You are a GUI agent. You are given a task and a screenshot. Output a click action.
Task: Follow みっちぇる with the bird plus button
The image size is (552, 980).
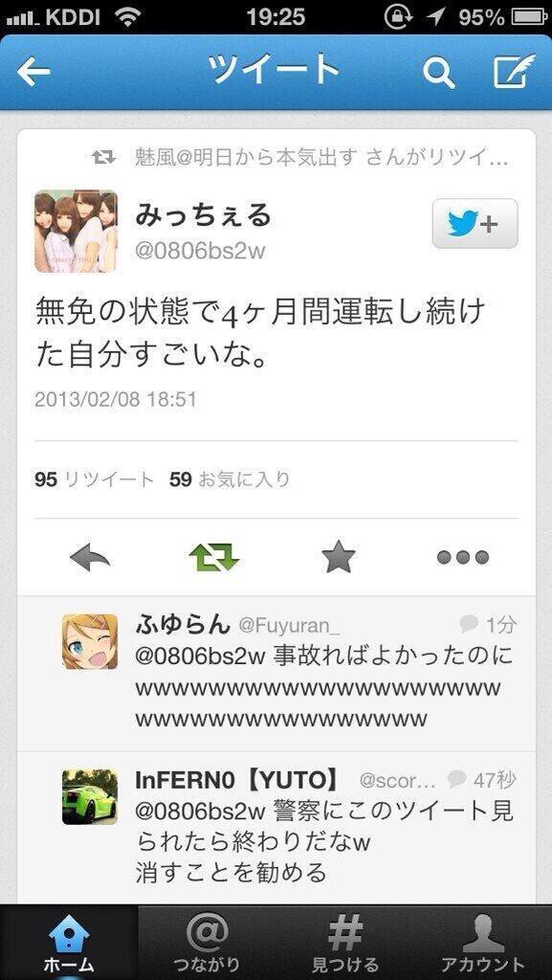(x=475, y=224)
